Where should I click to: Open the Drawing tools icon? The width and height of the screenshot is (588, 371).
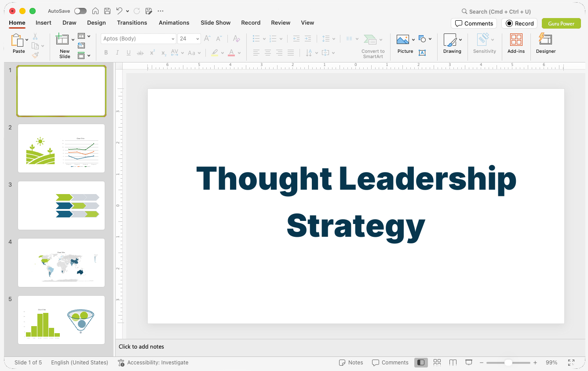click(x=450, y=40)
